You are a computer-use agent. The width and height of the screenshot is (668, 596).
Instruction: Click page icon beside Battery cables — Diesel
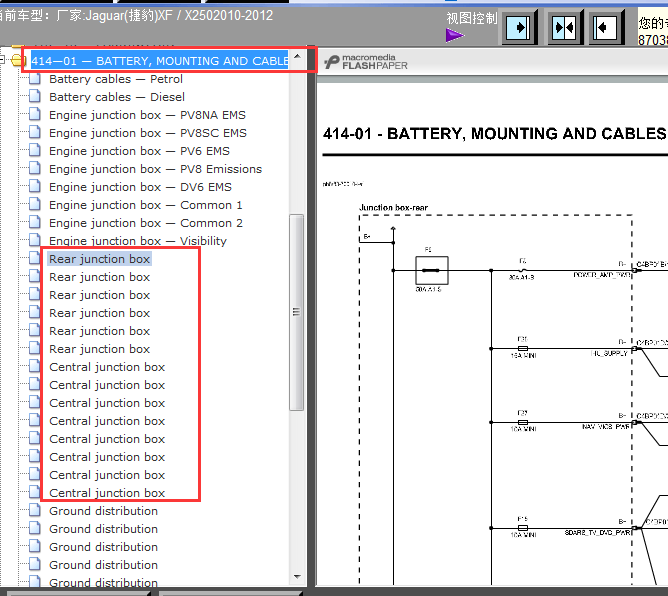[35, 97]
